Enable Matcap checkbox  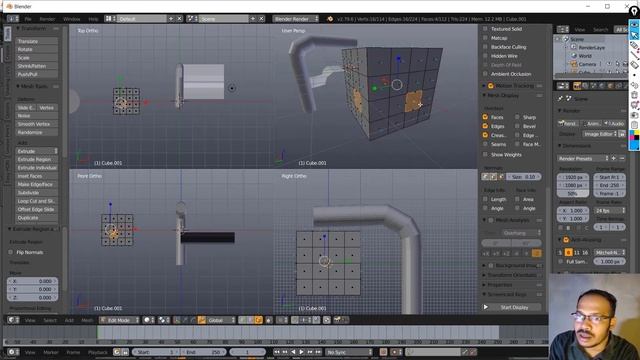click(x=485, y=38)
